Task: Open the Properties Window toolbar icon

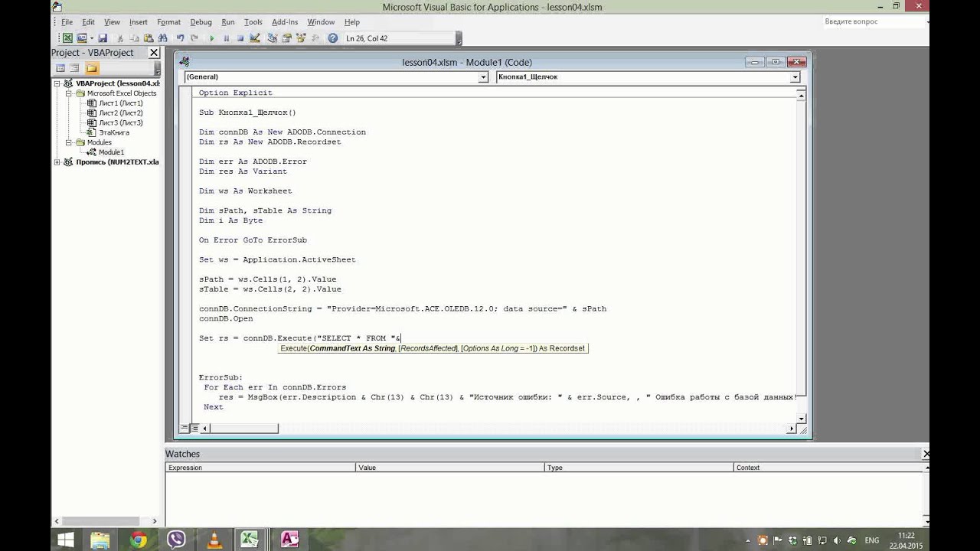Action: [x=286, y=37]
